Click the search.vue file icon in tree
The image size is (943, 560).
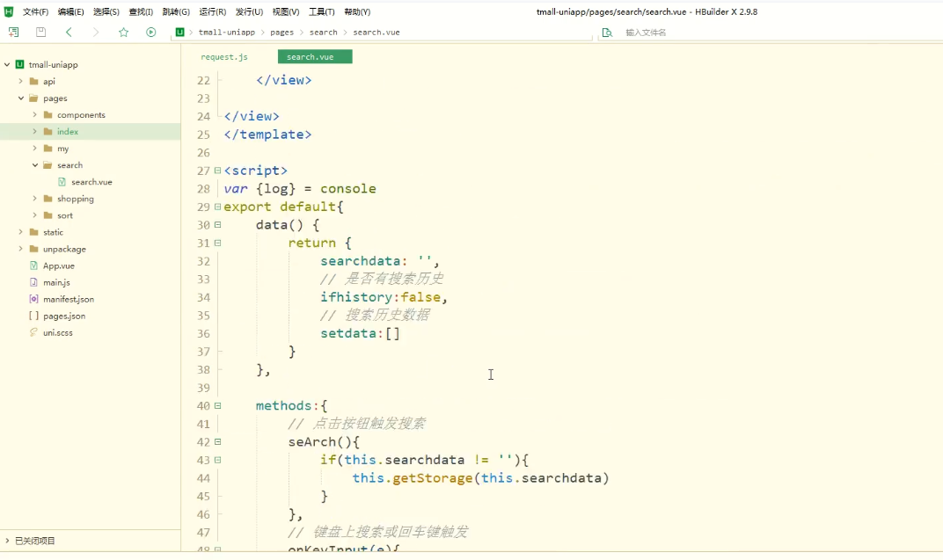click(x=62, y=181)
